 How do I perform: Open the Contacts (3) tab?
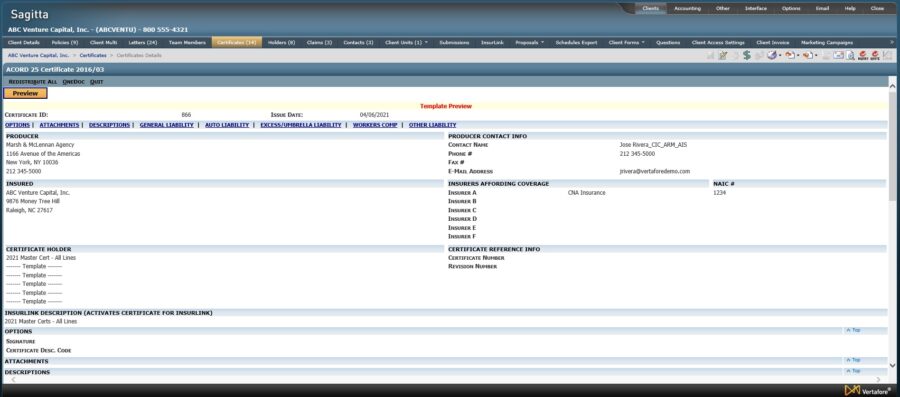pos(358,42)
